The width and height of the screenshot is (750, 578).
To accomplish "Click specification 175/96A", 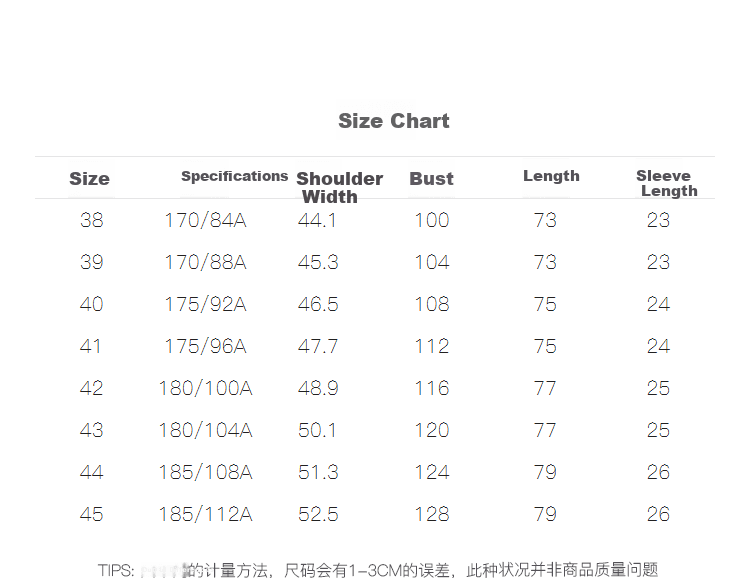I will [x=205, y=346].
